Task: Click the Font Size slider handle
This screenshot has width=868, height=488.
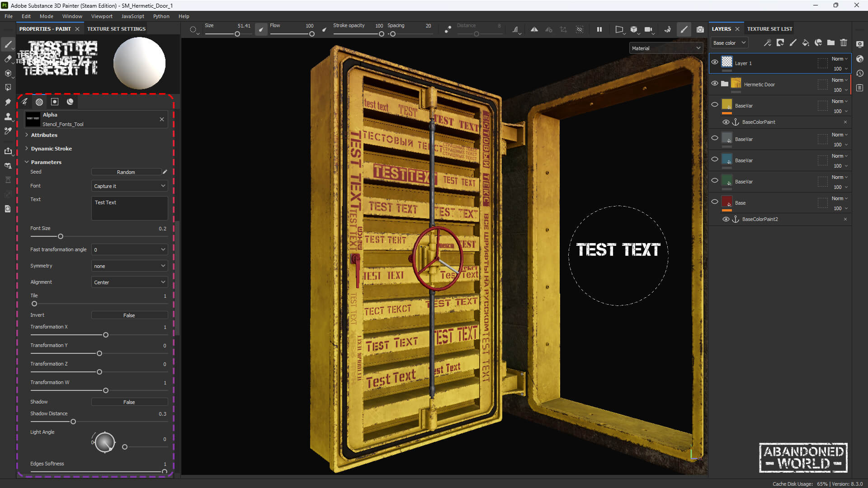Action: click(x=60, y=236)
